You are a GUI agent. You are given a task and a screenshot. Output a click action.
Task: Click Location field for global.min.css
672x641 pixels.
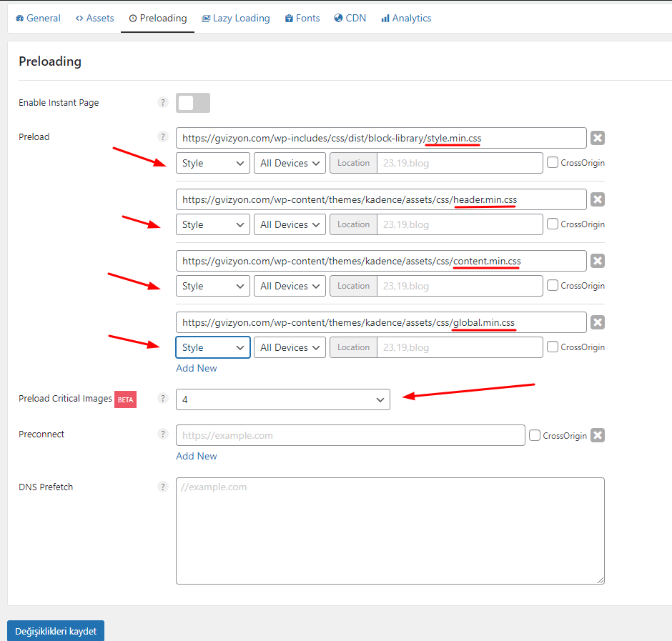click(x=460, y=347)
